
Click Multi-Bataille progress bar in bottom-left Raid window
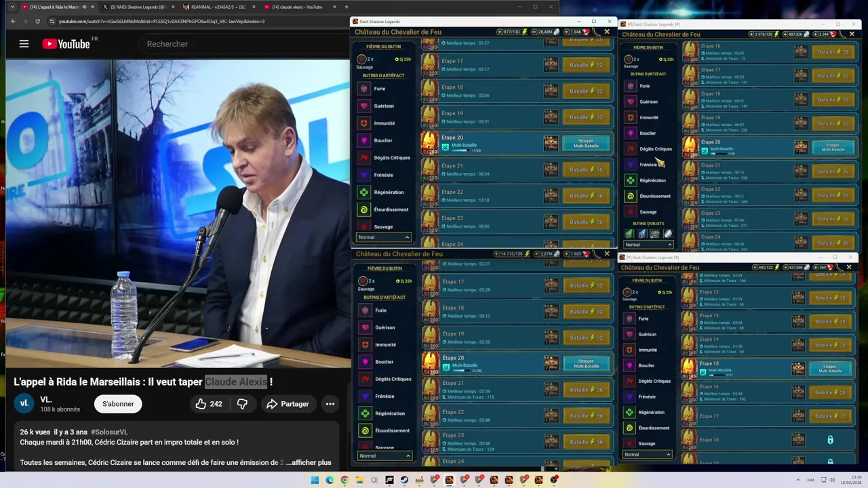pyautogui.click(x=460, y=371)
